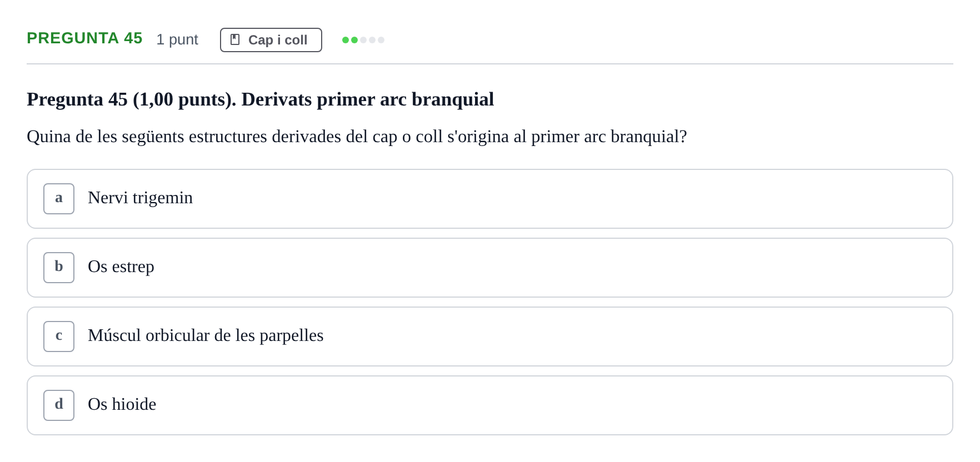Viewport: 980px width, 462px height.
Task: Select answer letter box a
Action: click(x=59, y=199)
